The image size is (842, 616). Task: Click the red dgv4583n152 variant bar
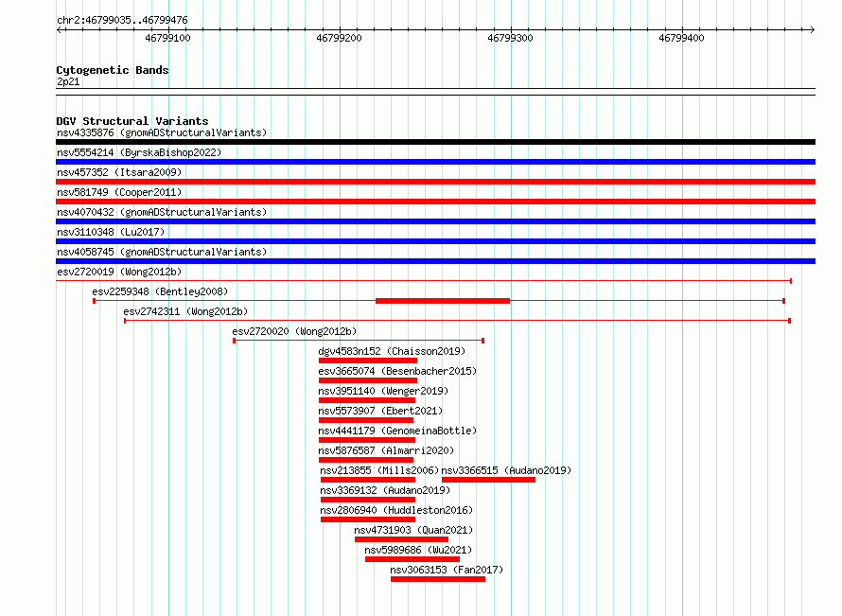click(x=368, y=361)
